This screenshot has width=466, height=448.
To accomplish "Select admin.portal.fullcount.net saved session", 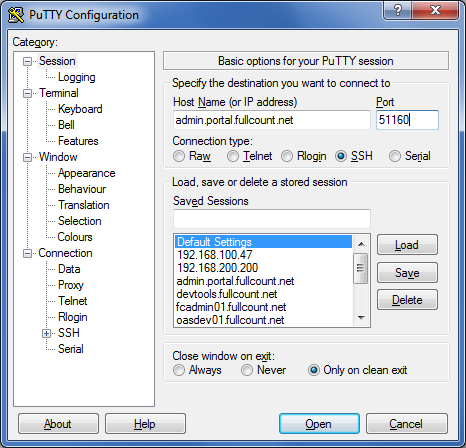I will click(263, 281).
